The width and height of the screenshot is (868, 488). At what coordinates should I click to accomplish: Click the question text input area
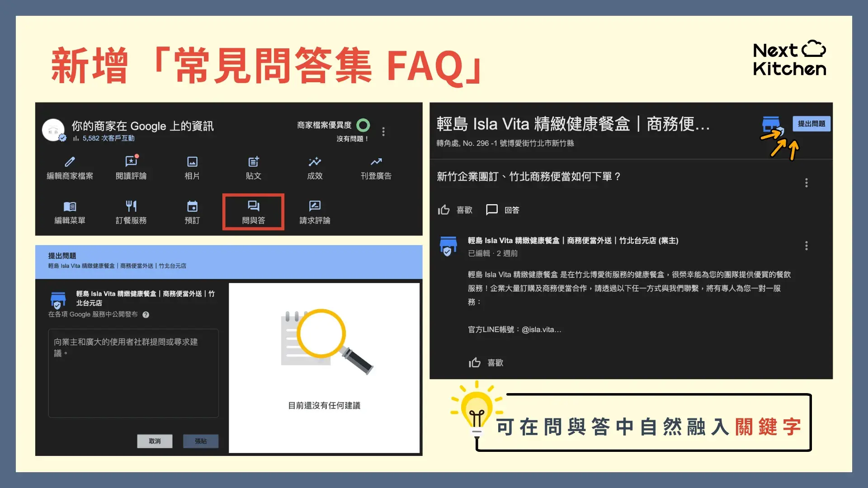[x=133, y=373]
